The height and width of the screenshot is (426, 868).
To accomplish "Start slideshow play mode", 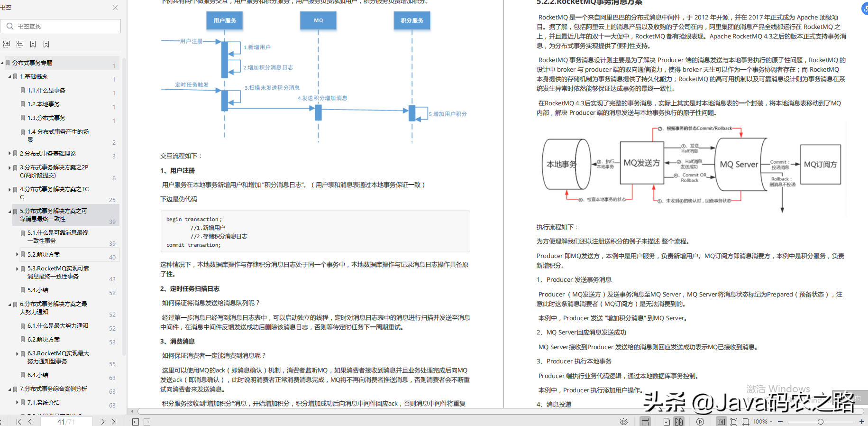I will (700, 422).
